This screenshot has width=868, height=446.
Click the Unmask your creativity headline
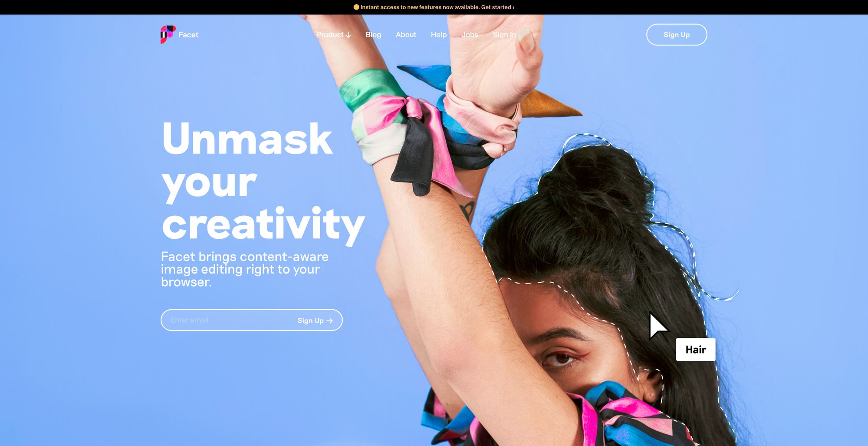point(263,181)
